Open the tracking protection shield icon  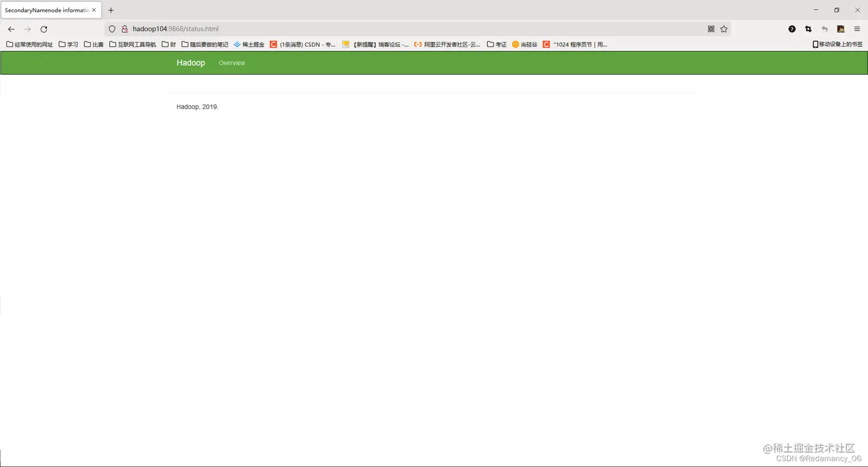click(112, 29)
